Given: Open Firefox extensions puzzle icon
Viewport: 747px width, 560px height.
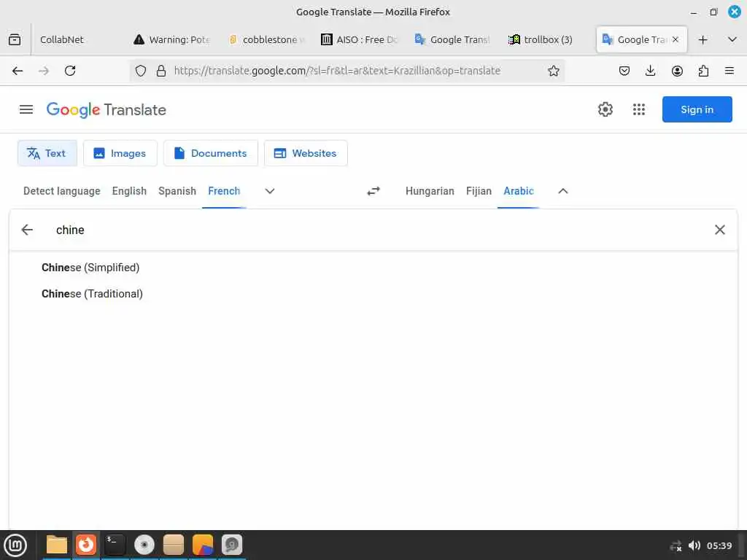Looking at the screenshot, I should point(703,71).
